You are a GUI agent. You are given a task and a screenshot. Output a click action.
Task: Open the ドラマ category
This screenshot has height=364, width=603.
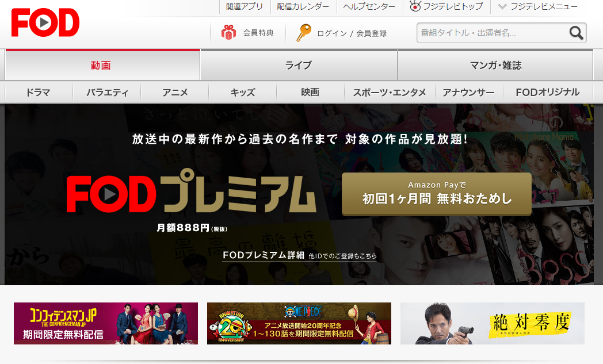tap(39, 92)
